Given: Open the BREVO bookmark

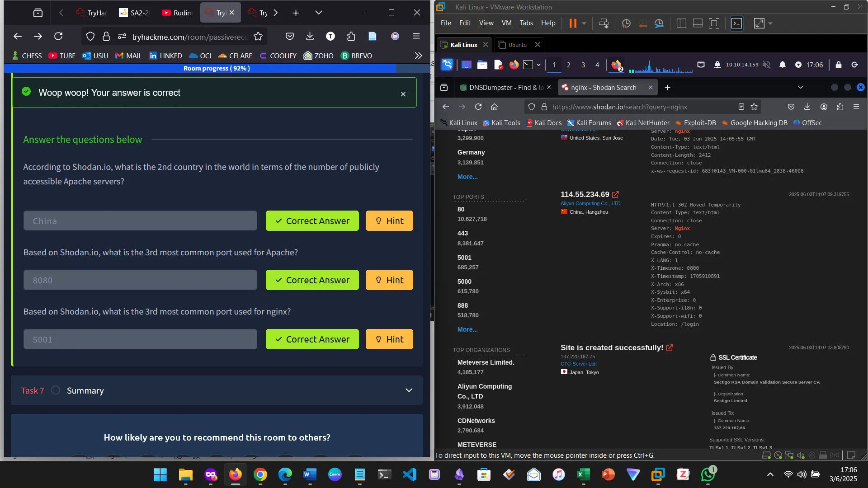Looking at the screenshot, I should (357, 56).
